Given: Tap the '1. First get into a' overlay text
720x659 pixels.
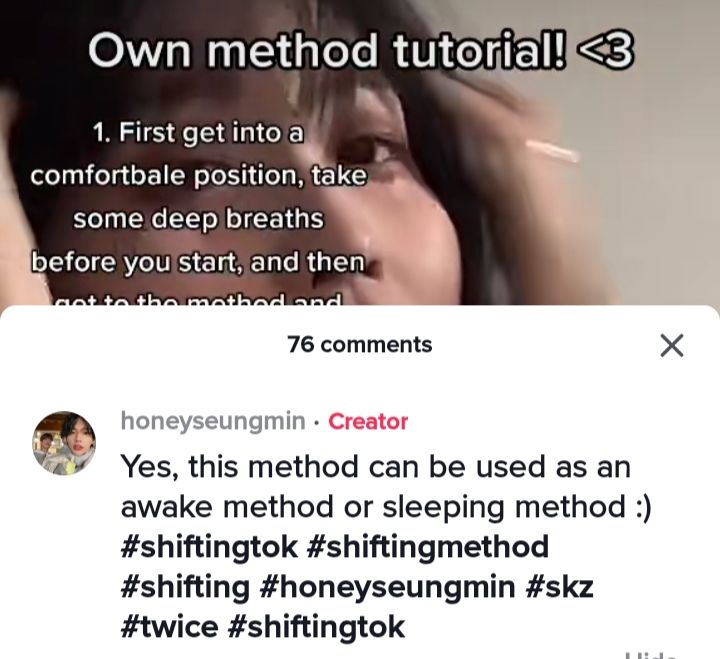Looking at the screenshot, I should [198, 133].
